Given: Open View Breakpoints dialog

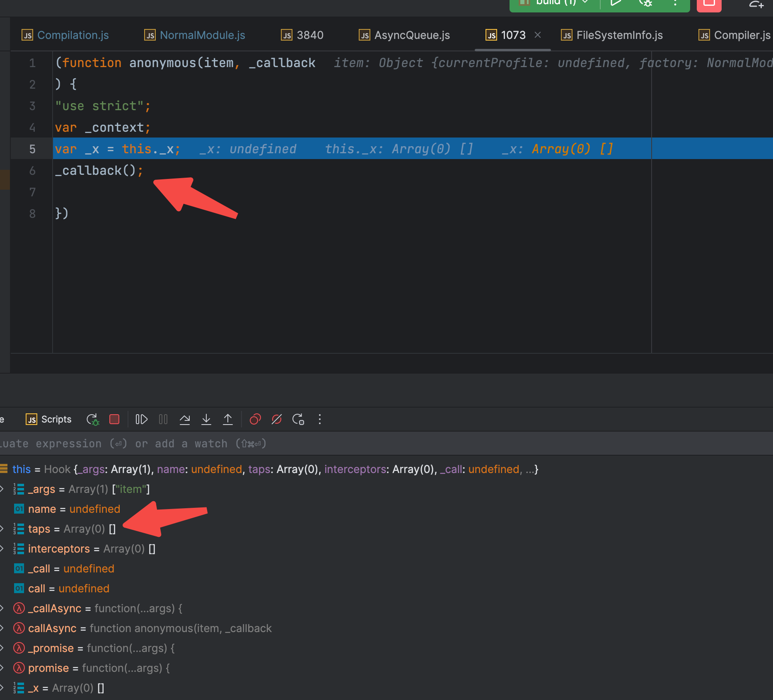Looking at the screenshot, I should point(255,420).
